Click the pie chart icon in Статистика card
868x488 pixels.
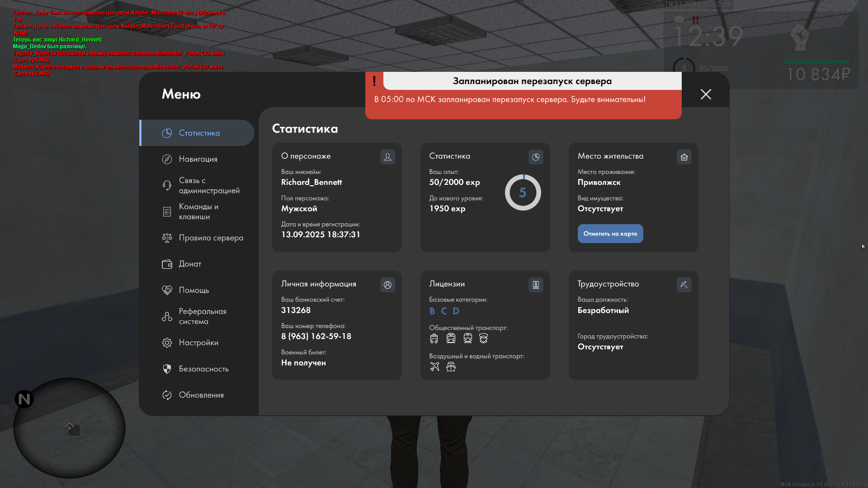(x=536, y=157)
